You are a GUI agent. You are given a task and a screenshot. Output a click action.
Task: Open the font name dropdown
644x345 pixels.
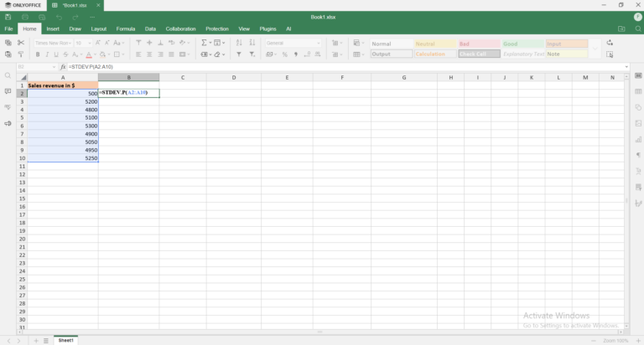pos(70,43)
